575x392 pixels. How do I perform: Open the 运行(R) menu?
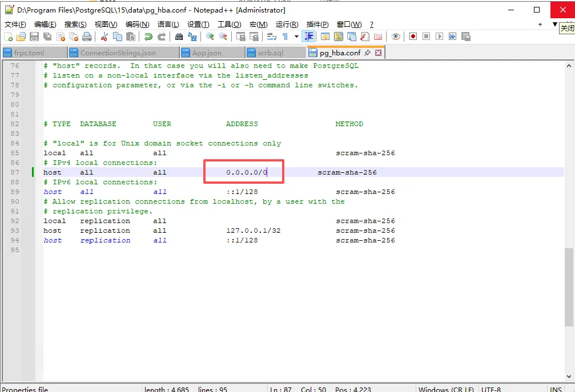[x=287, y=24]
